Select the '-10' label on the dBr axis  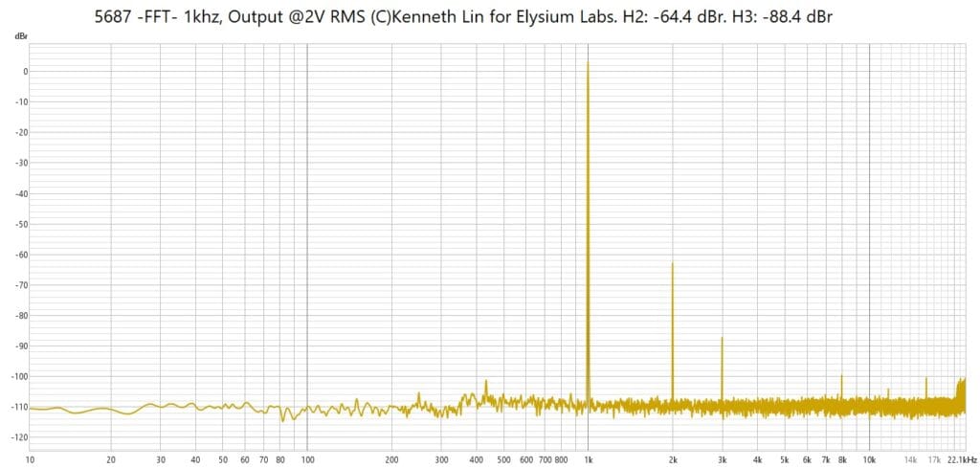tap(23, 101)
